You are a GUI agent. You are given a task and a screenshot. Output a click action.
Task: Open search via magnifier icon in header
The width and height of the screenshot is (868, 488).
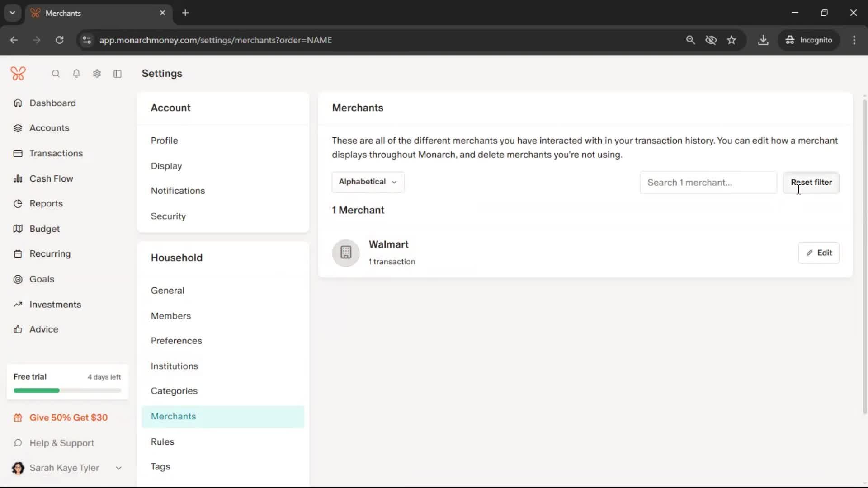(x=56, y=74)
